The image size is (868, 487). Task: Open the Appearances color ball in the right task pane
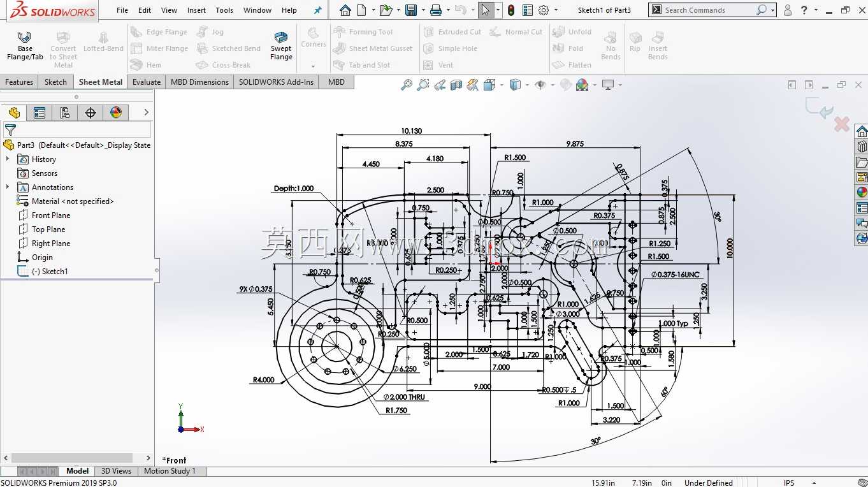click(862, 193)
